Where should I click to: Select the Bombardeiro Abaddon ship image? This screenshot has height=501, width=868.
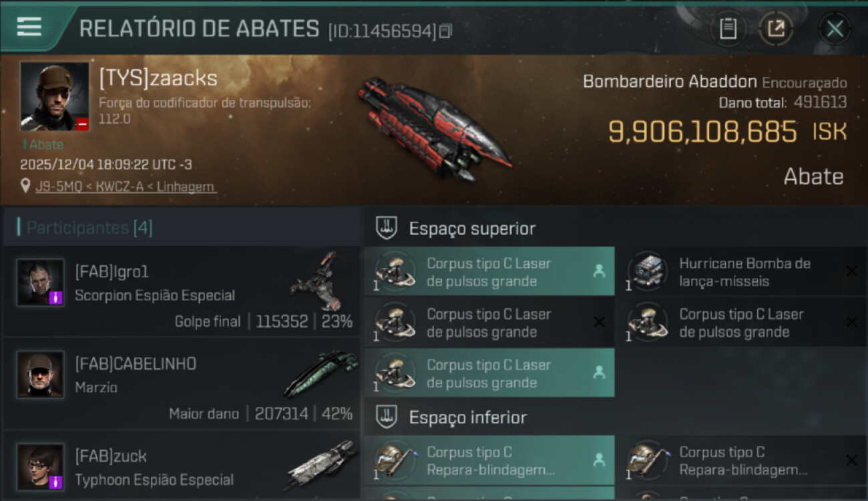point(434,128)
